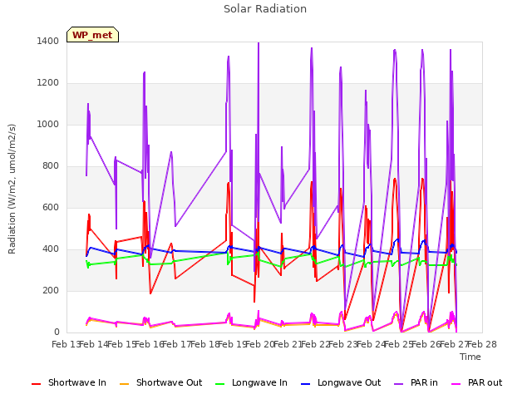Click the Feb 20 x-axis label
The height and width of the screenshot is (399, 532).
point(259,345)
